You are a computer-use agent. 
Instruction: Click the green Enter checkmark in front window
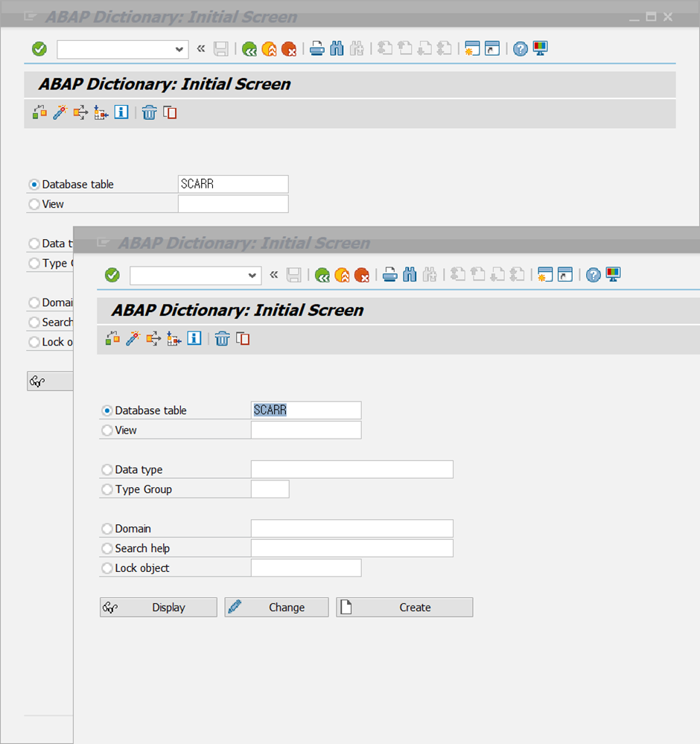tap(112, 275)
